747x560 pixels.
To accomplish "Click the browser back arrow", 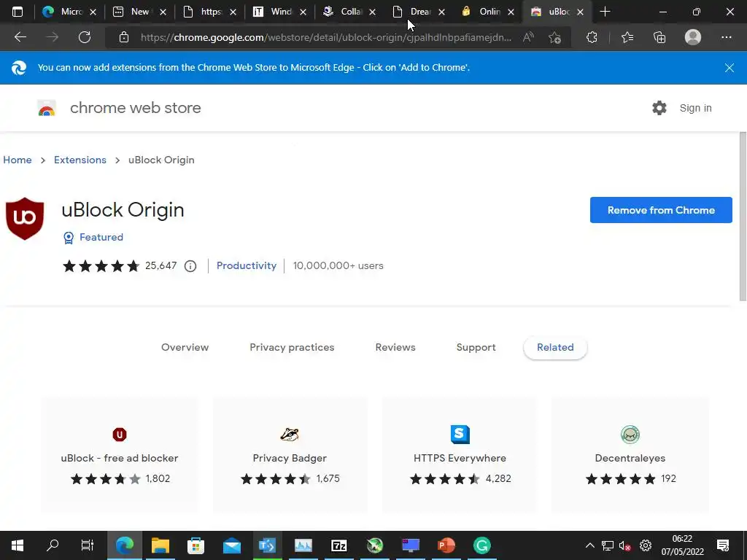I will pyautogui.click(x=20, y=37).
